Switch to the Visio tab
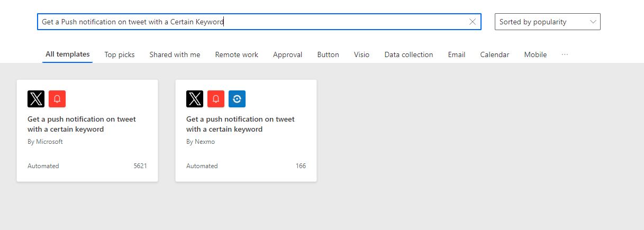644x230 pixels. tap(361, 54)
